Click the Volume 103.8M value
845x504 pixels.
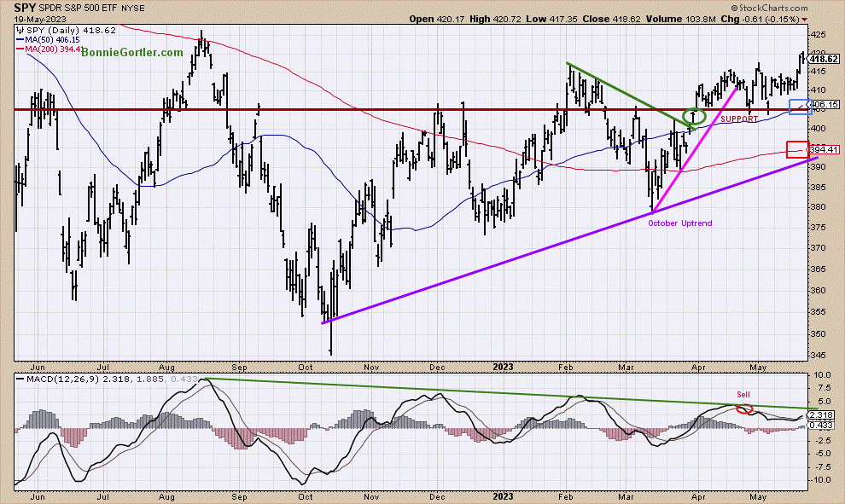tap(680, 19)
